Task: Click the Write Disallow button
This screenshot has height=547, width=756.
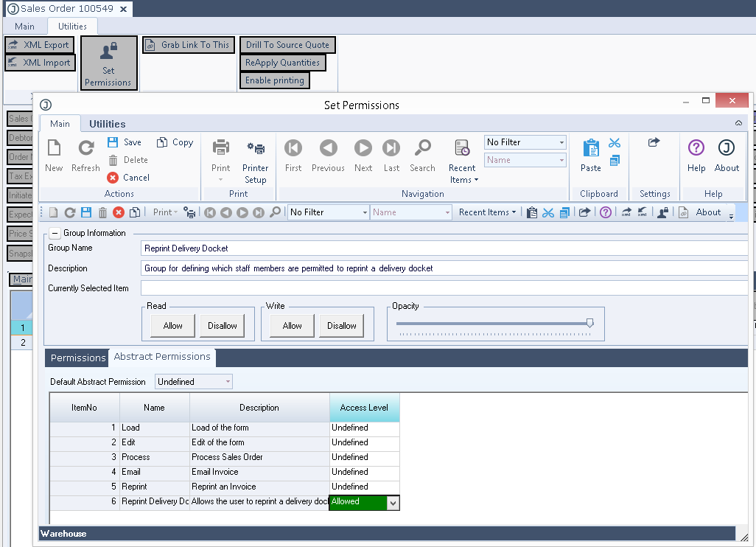Action: coord(342,326)
